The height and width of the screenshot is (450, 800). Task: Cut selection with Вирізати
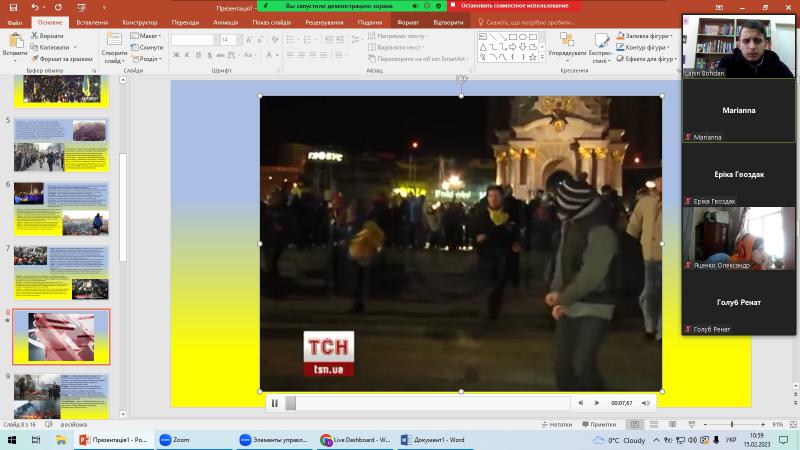[47, 36]
